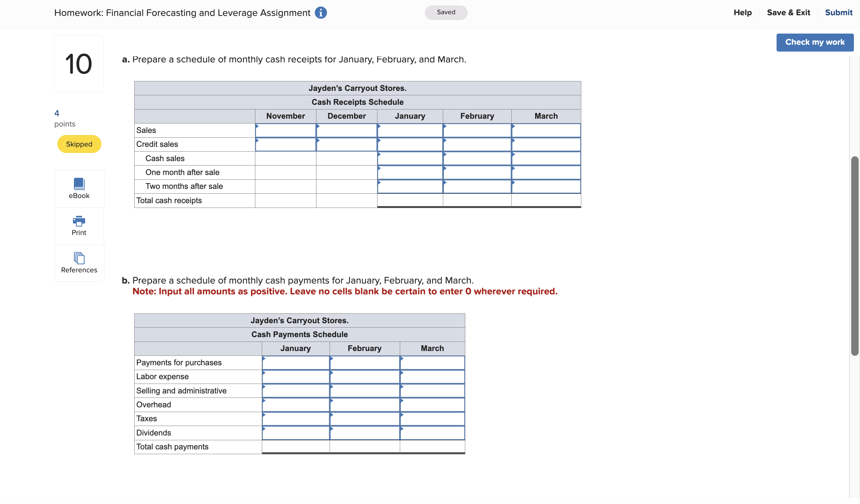Select the Print icon in sidebar
This screenshot has height=504, width=860.
79,225
